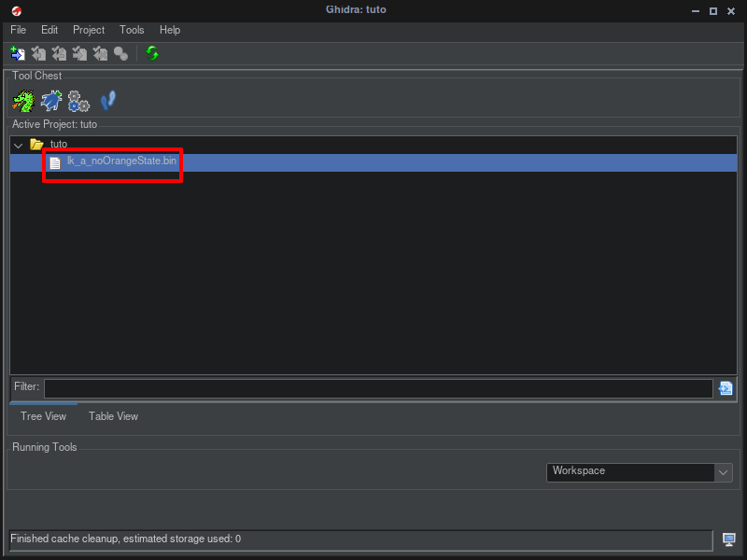Click the green Refresh icon in toolbar
This screenshot has height=560, width=747.
[152, 54]
